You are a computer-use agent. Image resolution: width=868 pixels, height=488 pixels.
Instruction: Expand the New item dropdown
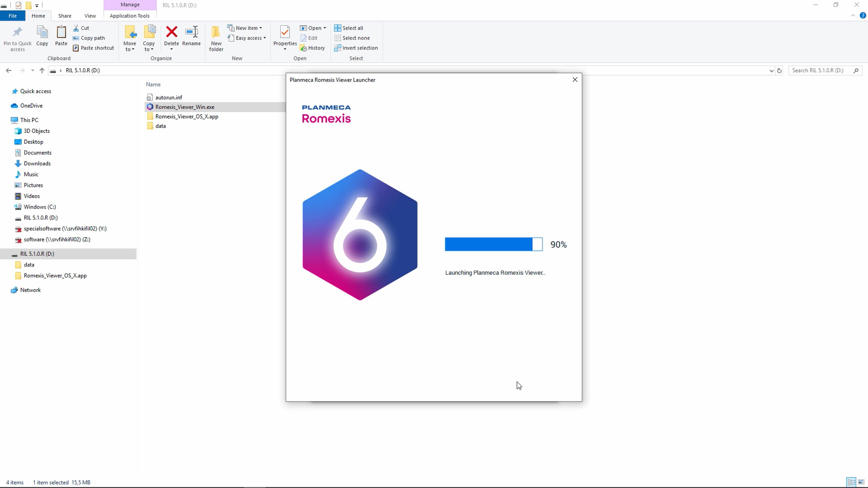[x=245, y=28]
